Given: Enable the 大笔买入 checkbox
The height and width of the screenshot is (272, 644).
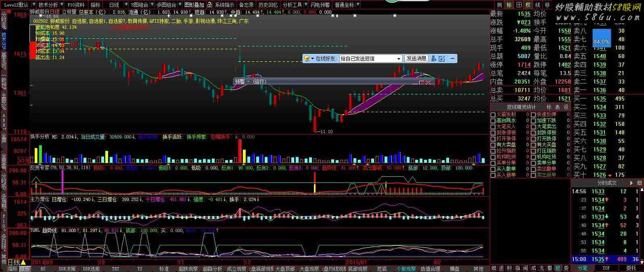Looking at the screenshot, I should tap(493, 127).
